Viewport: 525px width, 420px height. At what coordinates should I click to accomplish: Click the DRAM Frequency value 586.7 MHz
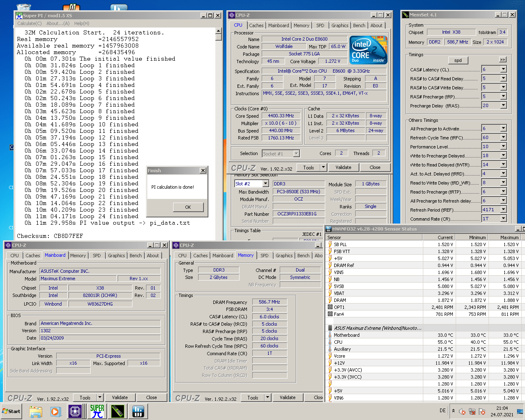tap(269, 302)
